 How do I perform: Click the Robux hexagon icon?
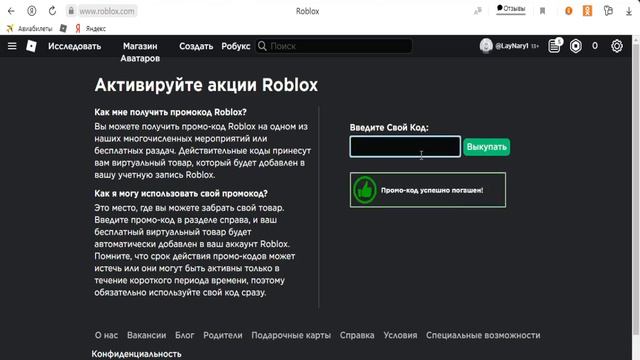576,46
